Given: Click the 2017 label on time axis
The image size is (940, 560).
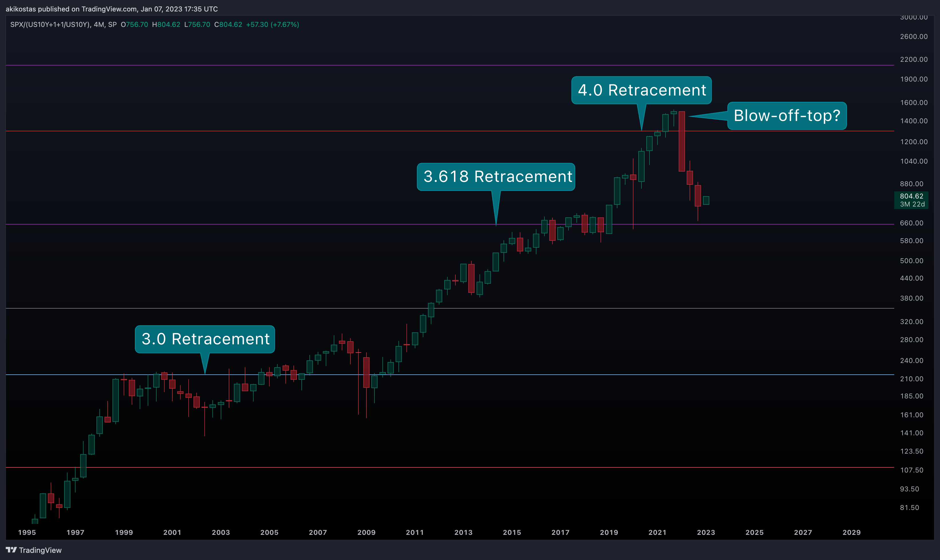Looking at the screenshot, I should tap(560, 533).
